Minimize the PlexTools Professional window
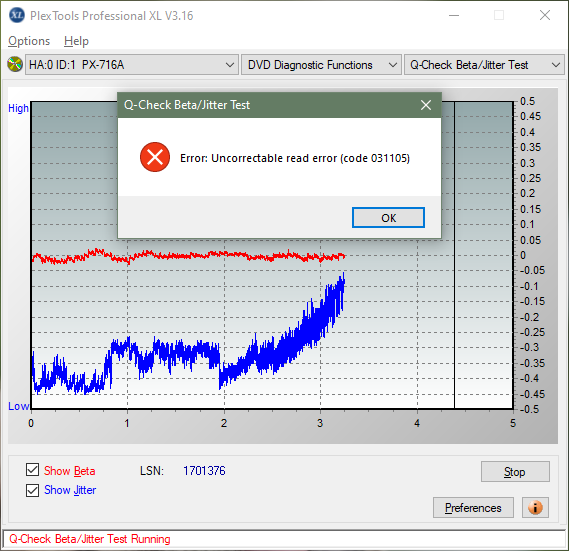 (x=454, y=15)
